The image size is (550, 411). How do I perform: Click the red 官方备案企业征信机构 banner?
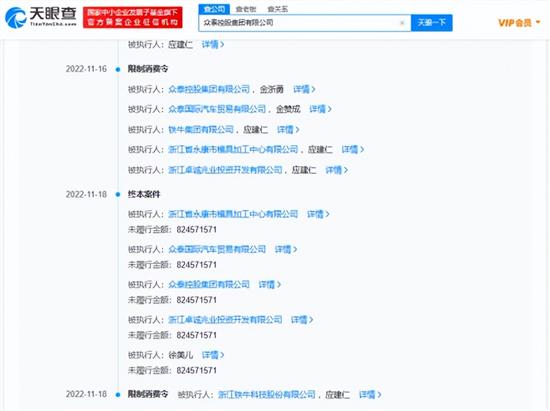[x=133, y=17]
